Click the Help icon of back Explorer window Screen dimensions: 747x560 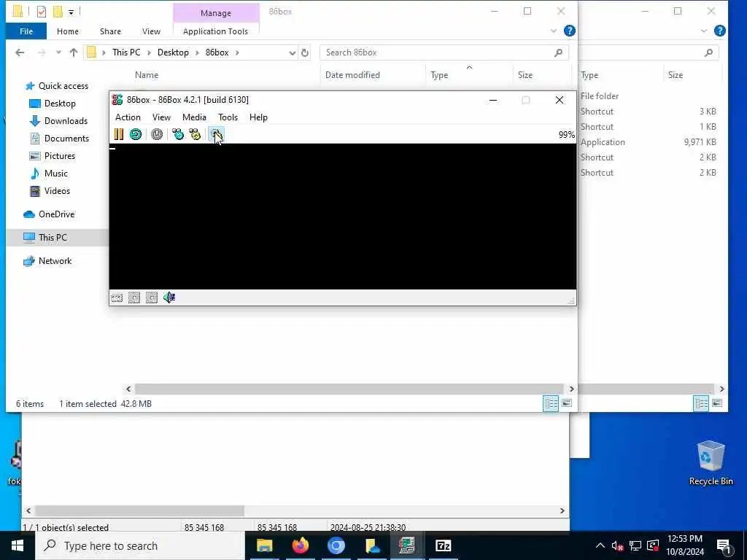pos(720,31)
